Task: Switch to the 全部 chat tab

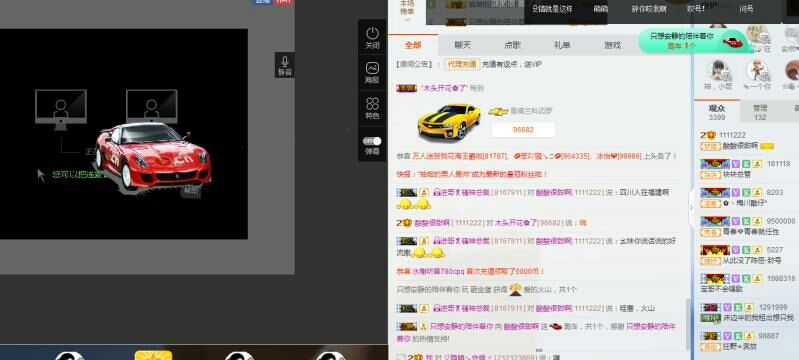Action: pyautogui.click(x=413, y=45)
